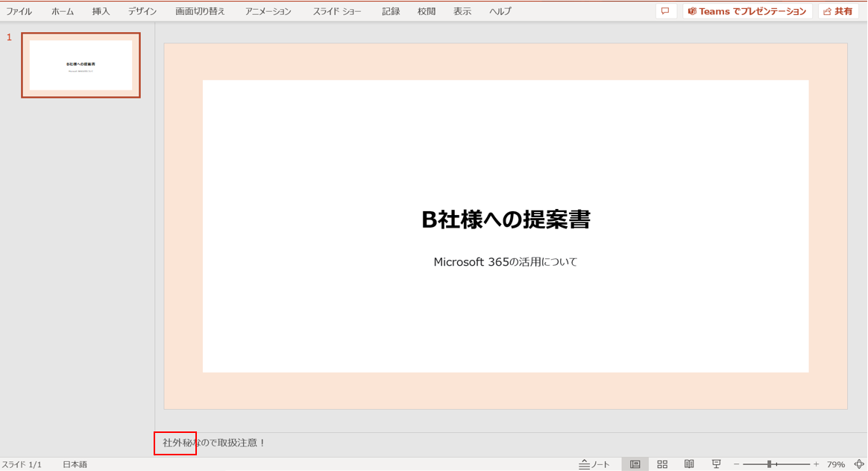Open the 画面切り替え tab

(200, 11)
